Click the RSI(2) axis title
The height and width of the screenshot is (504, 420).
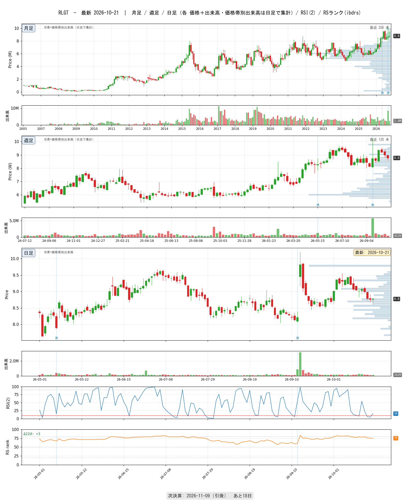click(x=8, y=403)
